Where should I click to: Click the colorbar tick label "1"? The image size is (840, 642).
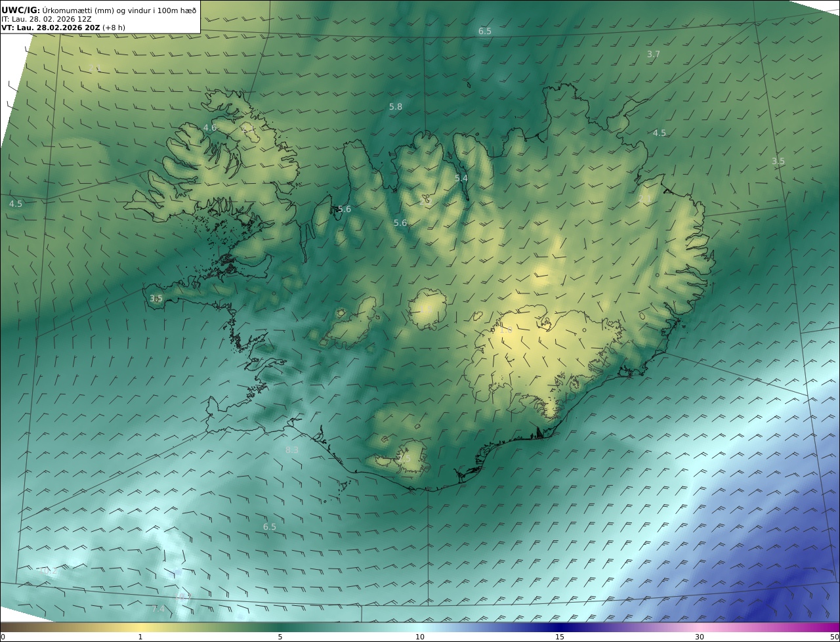tap(140, 637)
